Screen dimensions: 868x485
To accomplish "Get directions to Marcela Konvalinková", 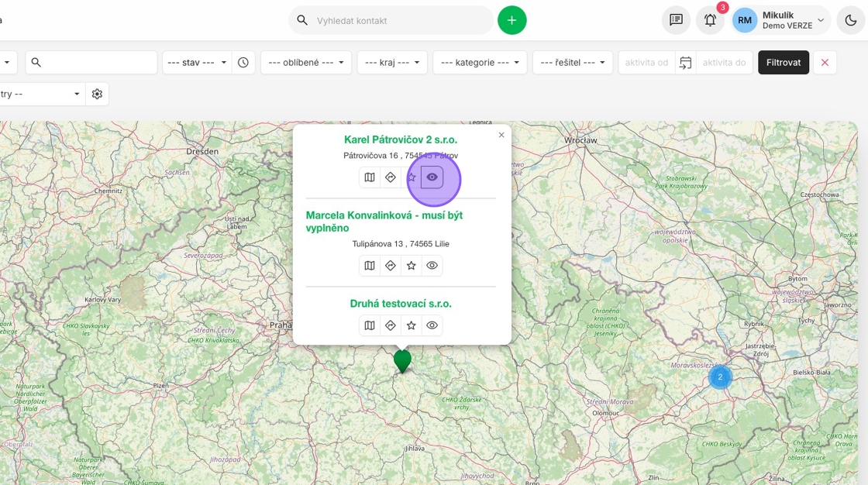I will (x=391, y=266).
